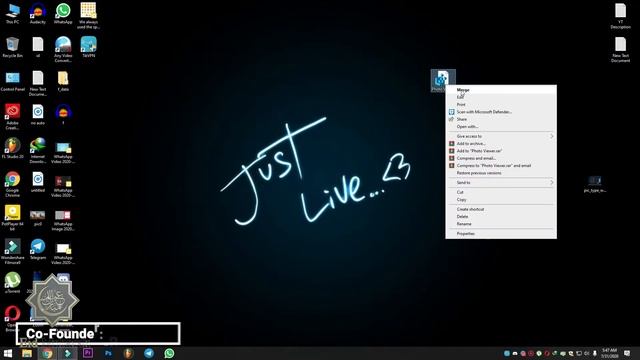Open the notification center icon
The width and height of the screenshot is (640, 360).
click(x=627, y=353)
